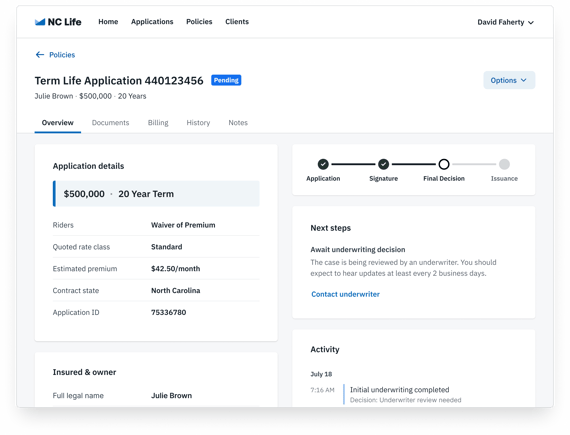
Task: Click the Waiver of Premium value
Action: pyautogui.click(x=183, y=225)
